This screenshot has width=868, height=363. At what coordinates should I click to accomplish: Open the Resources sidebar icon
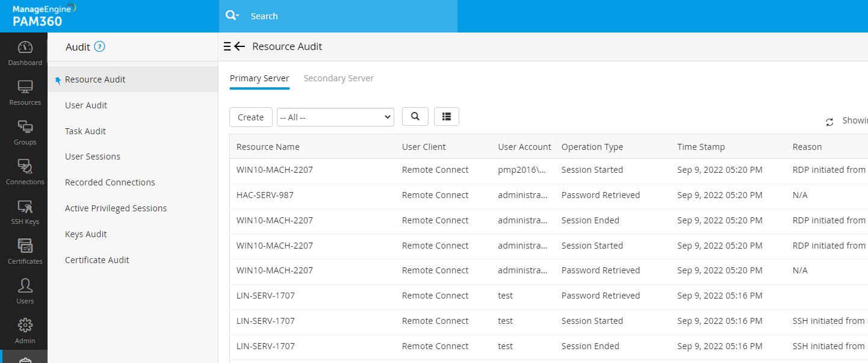pyautogui.click(x=25, y=88)
